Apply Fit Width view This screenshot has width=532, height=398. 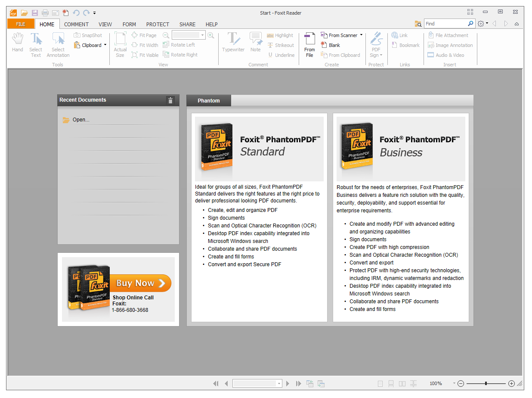[x=145, y=45]
